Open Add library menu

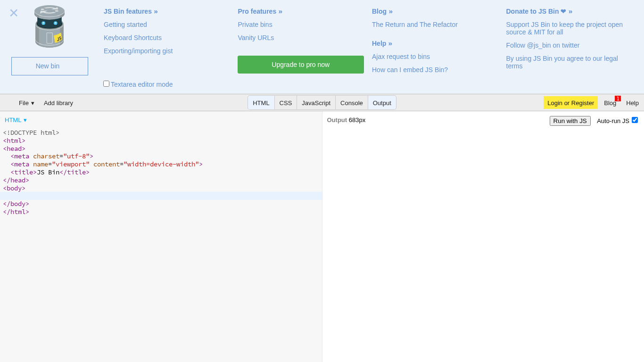pyautogui.click(x=58, y=103)
